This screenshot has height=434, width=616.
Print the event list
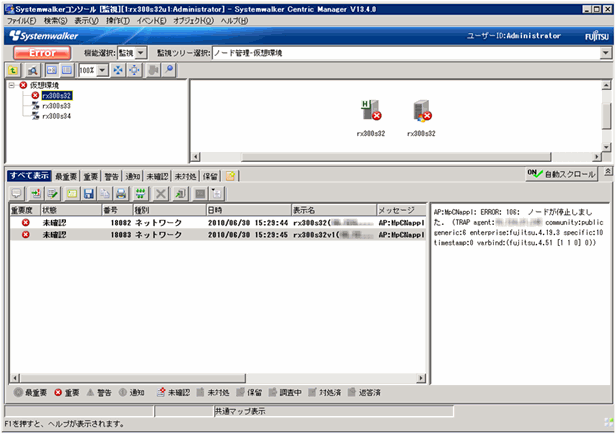(121, 193)
